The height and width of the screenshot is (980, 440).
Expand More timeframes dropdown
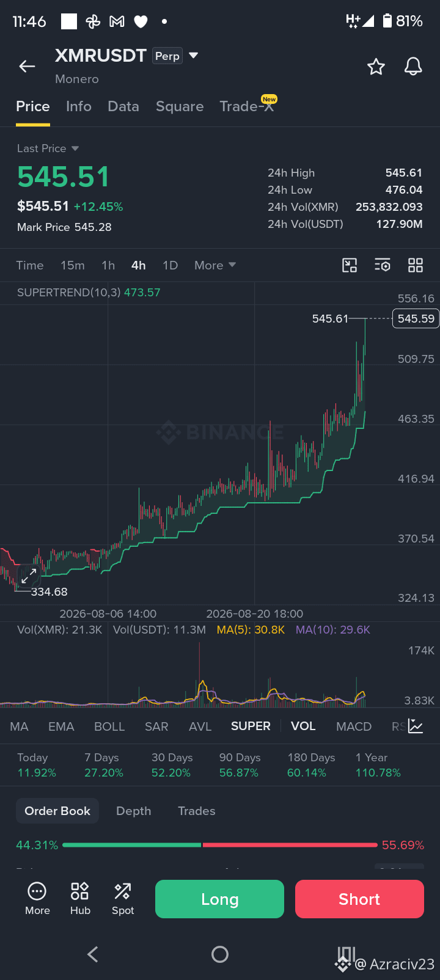[x=215, y=265]
